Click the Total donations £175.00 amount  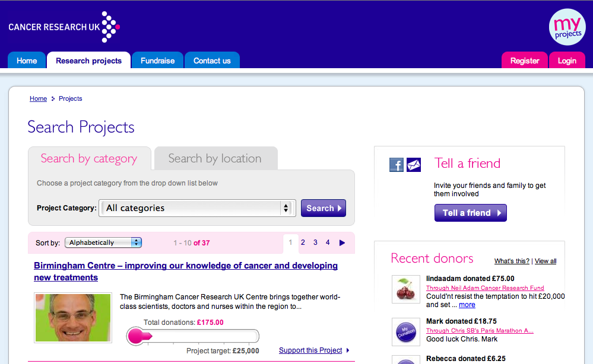pyautogui.click(x=210, y=323)
